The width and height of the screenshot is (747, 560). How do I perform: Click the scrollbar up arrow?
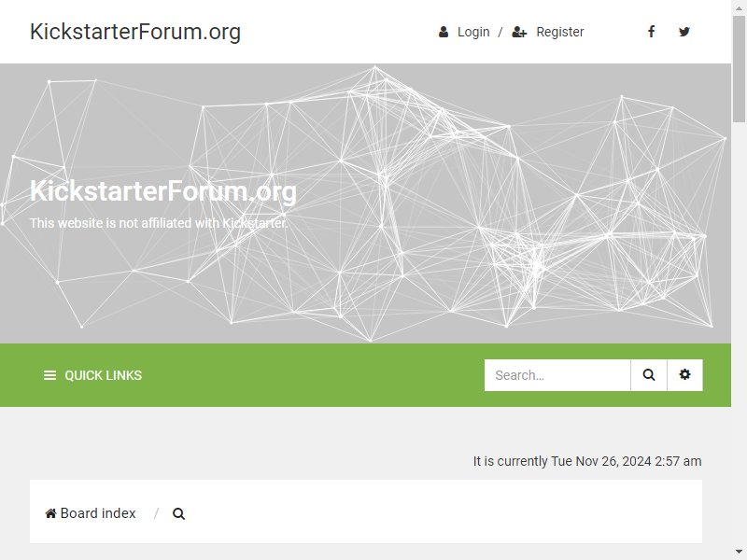pos(739,7)
